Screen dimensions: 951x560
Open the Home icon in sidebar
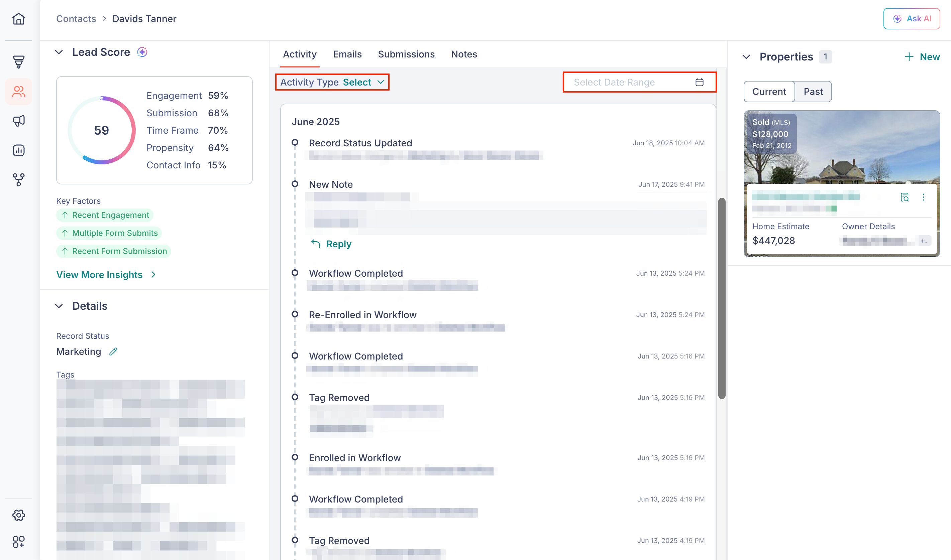[x=18, y=19]
